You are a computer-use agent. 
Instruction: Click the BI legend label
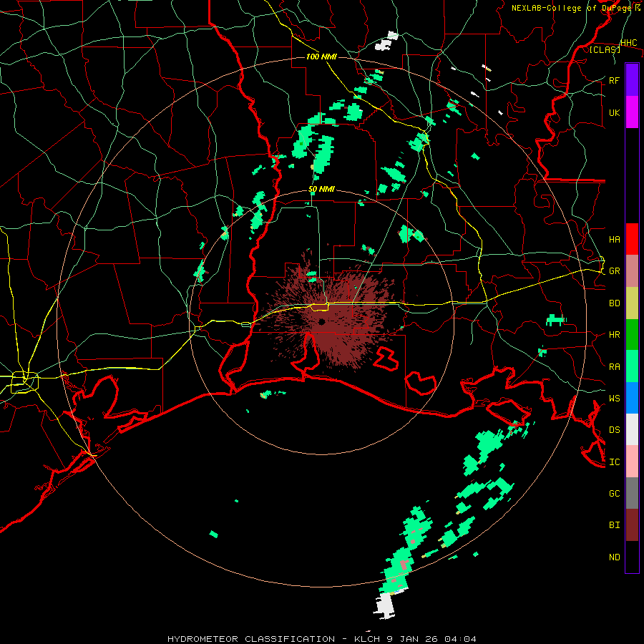click(614, 525)
